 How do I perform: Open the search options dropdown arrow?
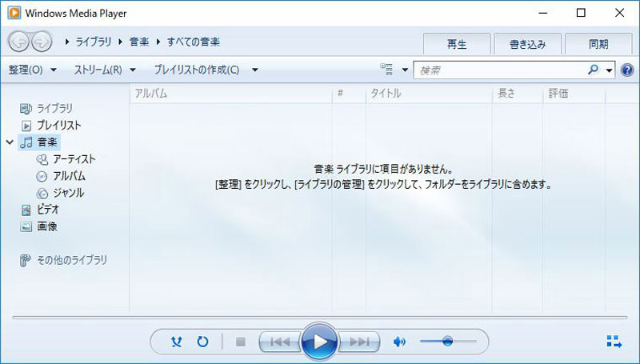click(609, 70)
